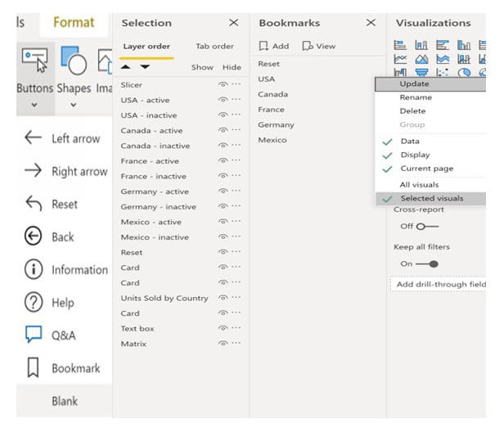Click the Buttons icon in the ribbon
504x432 pixels.
[34, 61]
